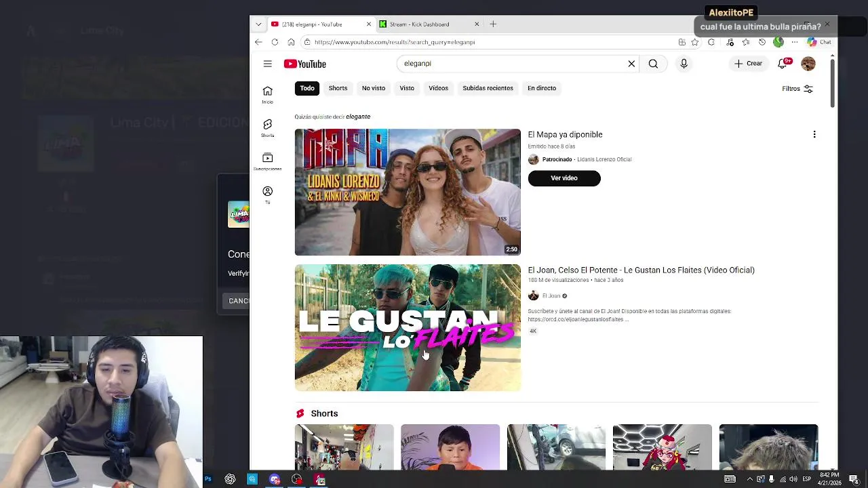868x488 pixels.
Task: Switch ESP keyboard language in taskbar
Action: 807,479
